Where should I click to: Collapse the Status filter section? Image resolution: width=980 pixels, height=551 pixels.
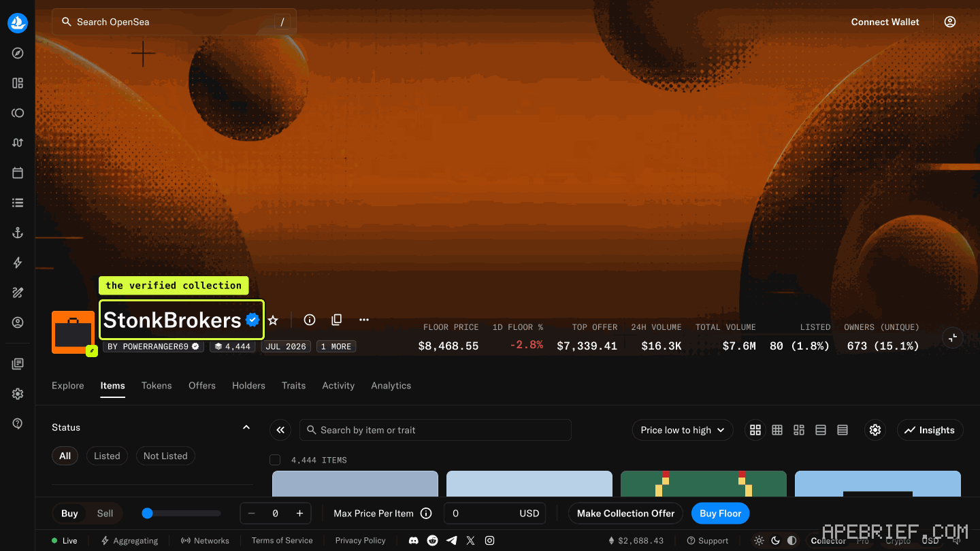click(x=246, y=427)
